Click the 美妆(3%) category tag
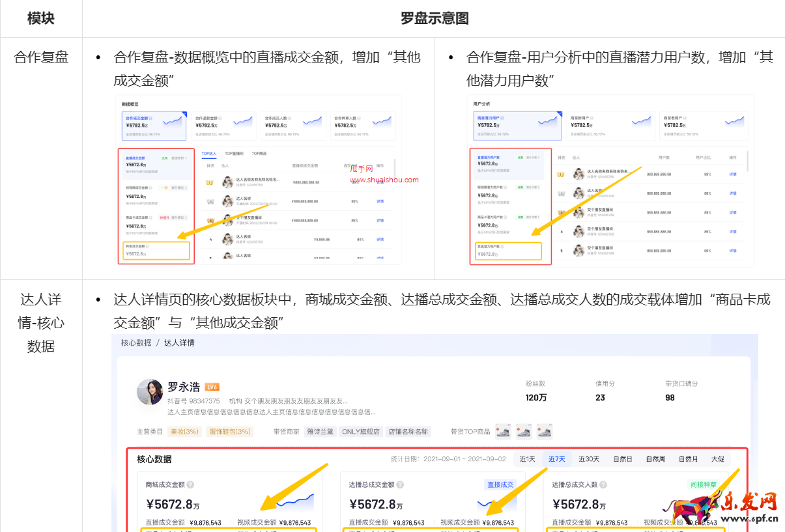Viewport: 785px width, 532px height. pos(184,432)
